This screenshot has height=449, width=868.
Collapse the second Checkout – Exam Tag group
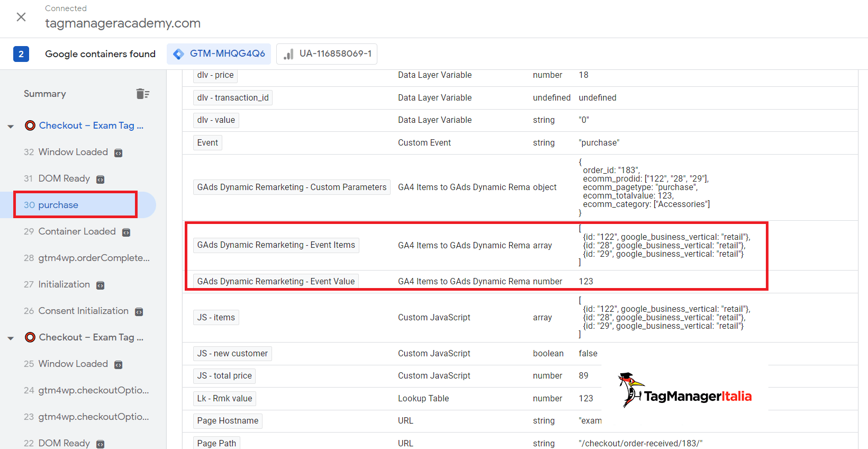click(x=11, y=338)
